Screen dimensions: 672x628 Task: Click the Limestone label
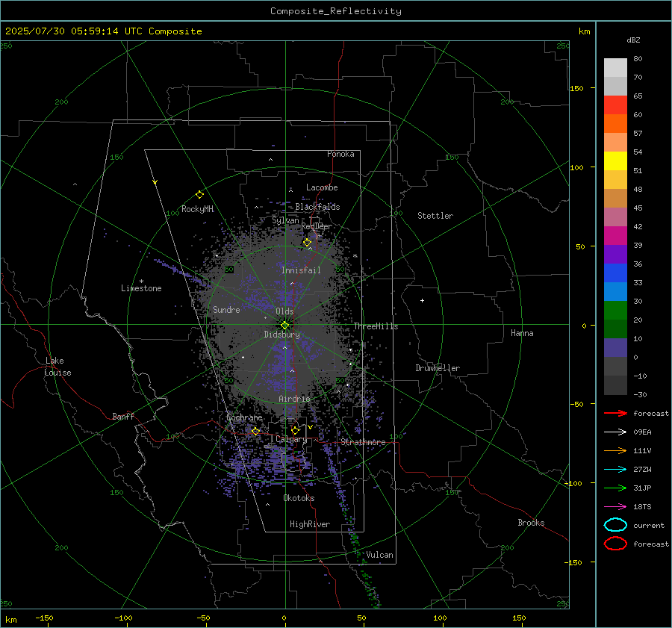tap(141, 288)
